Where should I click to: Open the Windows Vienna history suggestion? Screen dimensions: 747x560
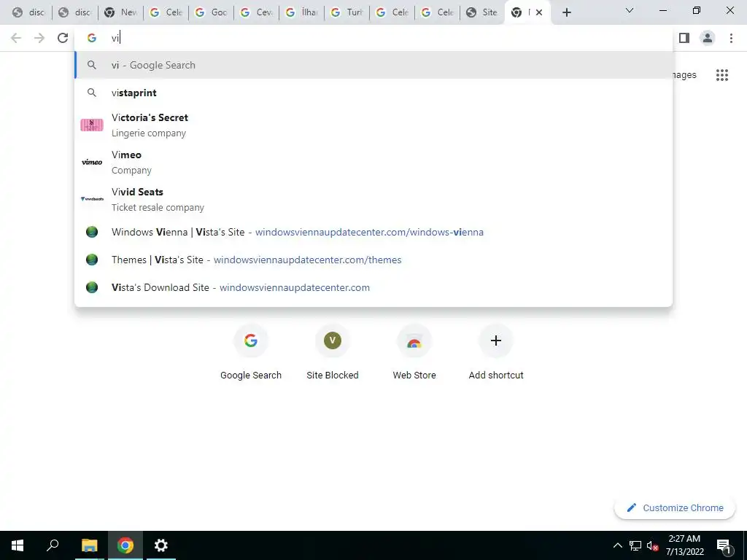pyautogui.click(x=374, y=232)
